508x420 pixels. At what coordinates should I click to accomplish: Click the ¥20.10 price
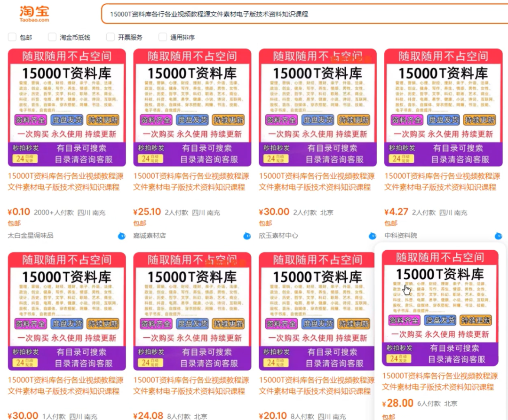(x=273, y=415)
